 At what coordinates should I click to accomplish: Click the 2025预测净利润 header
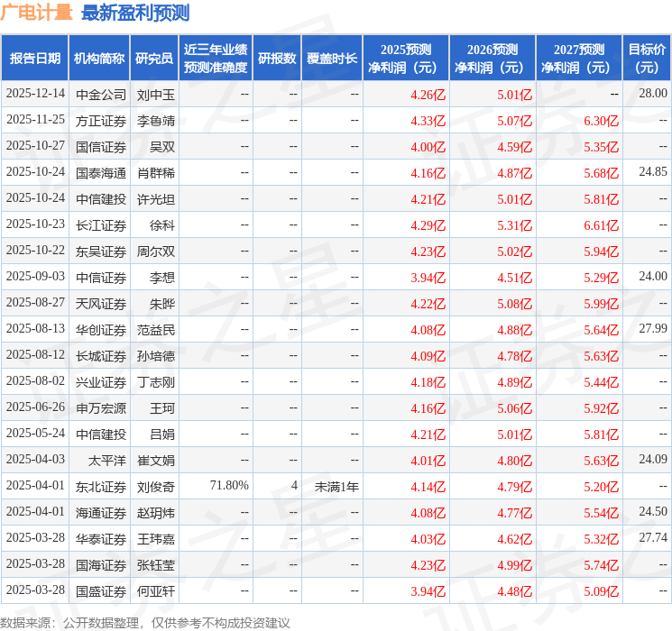406,58
